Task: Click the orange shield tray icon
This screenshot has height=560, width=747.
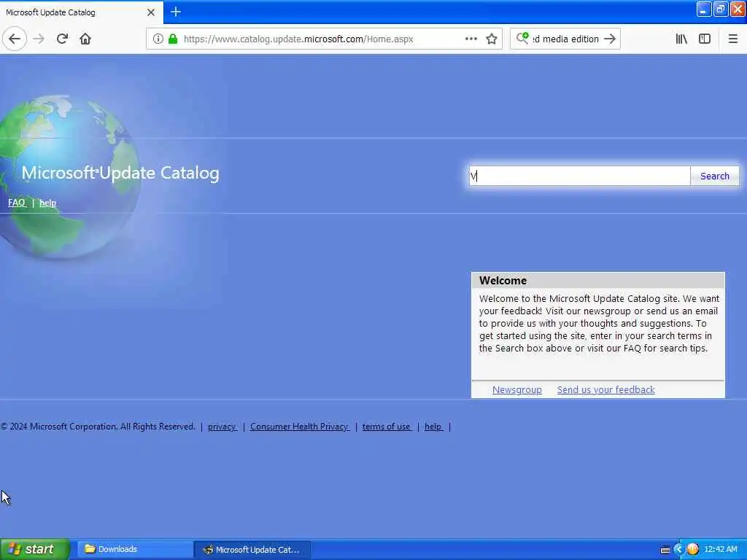Action: [x=693, y=550]
